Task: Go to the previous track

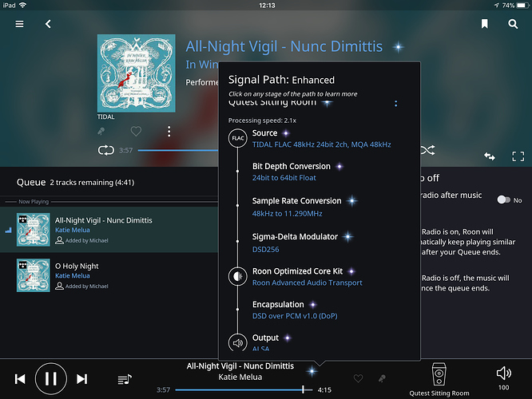Action: pos(20,379)
